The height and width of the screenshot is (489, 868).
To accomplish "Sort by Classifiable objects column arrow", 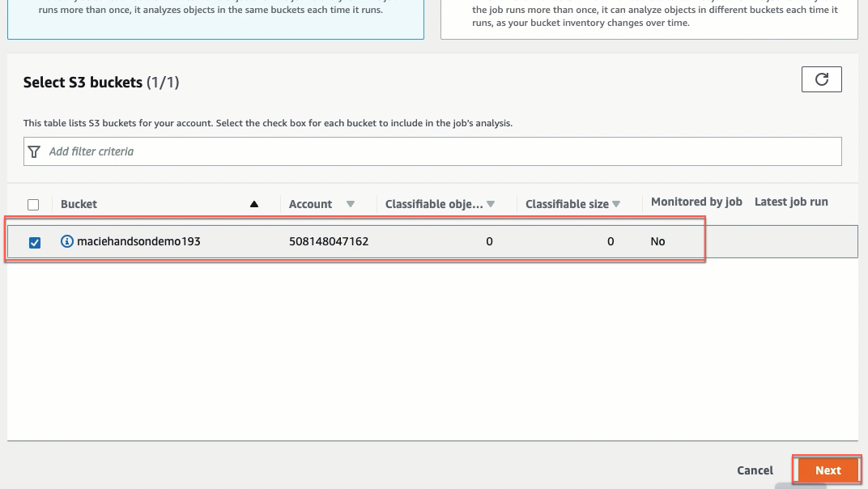I will click(x=491, y=204).
